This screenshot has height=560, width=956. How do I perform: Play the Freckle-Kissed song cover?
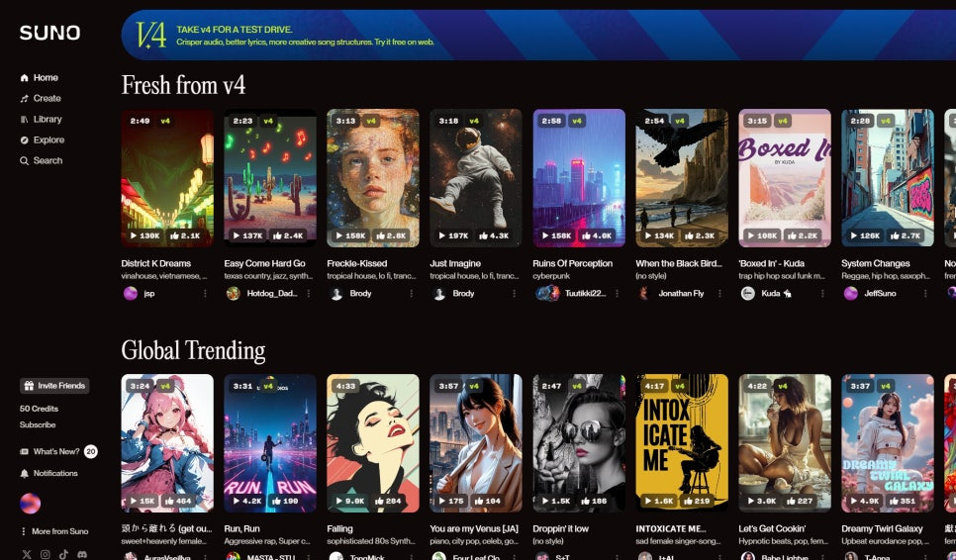[372, 178]
